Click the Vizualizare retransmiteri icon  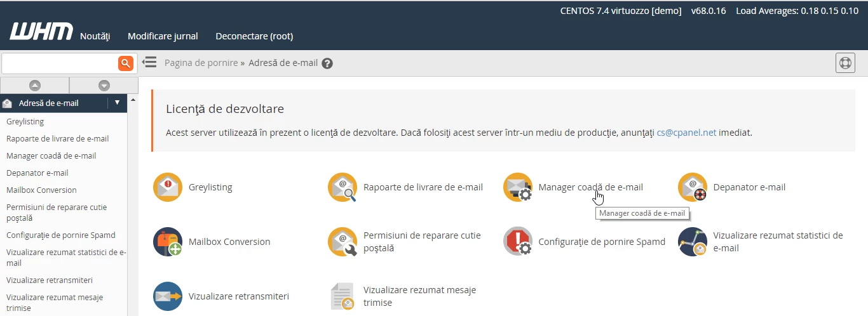pyautogui.click(x=168, y=296)
